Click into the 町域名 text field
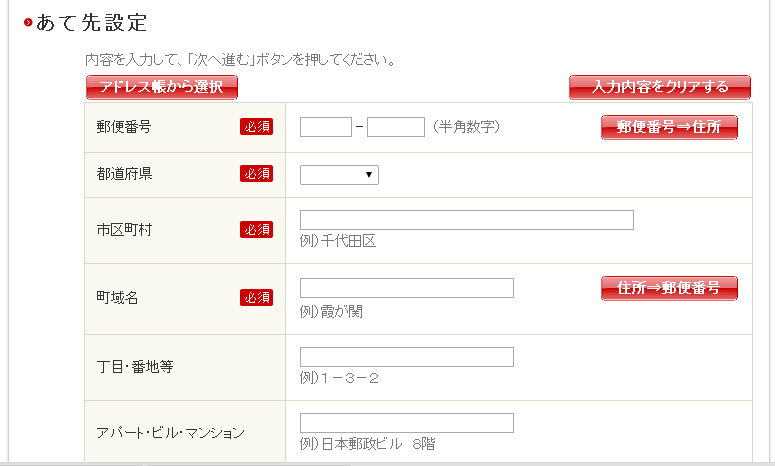The image size is (775, 466). click(406, 288)
